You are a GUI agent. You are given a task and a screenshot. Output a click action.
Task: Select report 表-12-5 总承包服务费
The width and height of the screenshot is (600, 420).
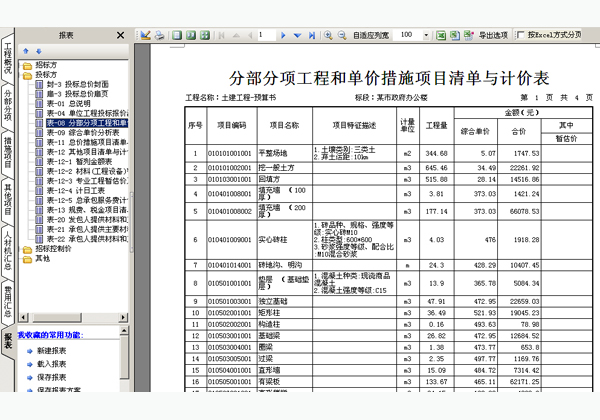pyautogui.click(x=82, y=200)
